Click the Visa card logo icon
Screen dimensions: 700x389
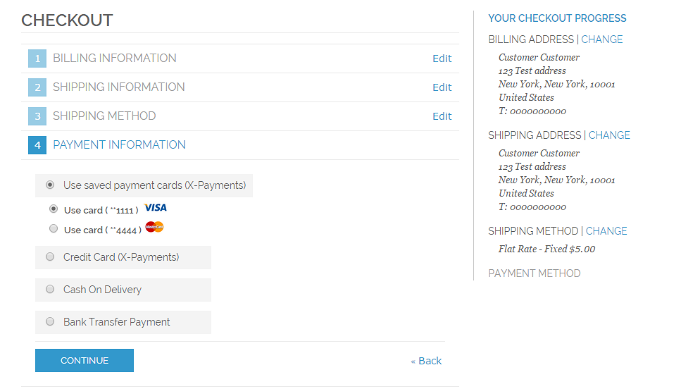pos(155,208)
